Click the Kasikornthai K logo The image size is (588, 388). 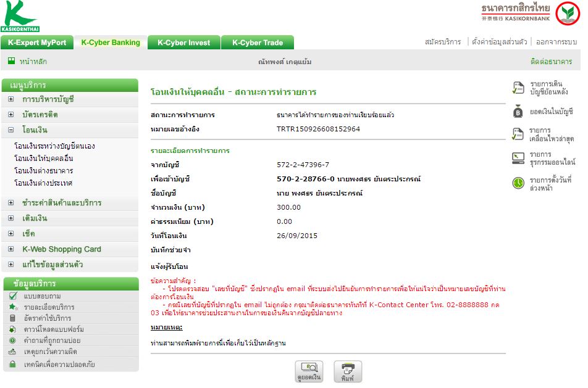tap(20, 17)
